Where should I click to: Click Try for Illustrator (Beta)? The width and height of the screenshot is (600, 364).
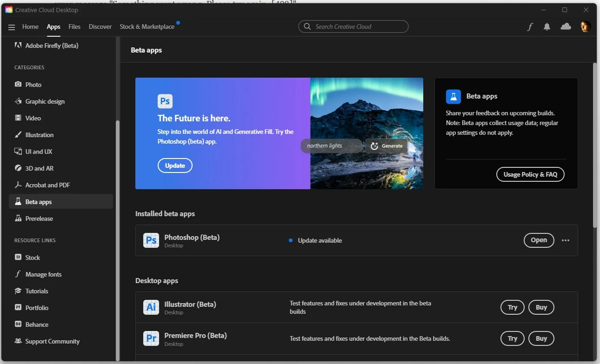513,307
